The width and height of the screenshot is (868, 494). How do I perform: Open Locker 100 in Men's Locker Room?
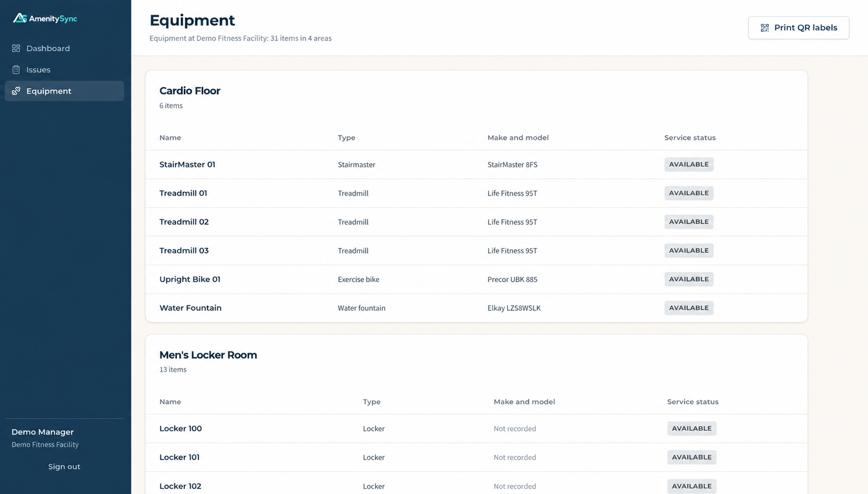coord(181,429)
